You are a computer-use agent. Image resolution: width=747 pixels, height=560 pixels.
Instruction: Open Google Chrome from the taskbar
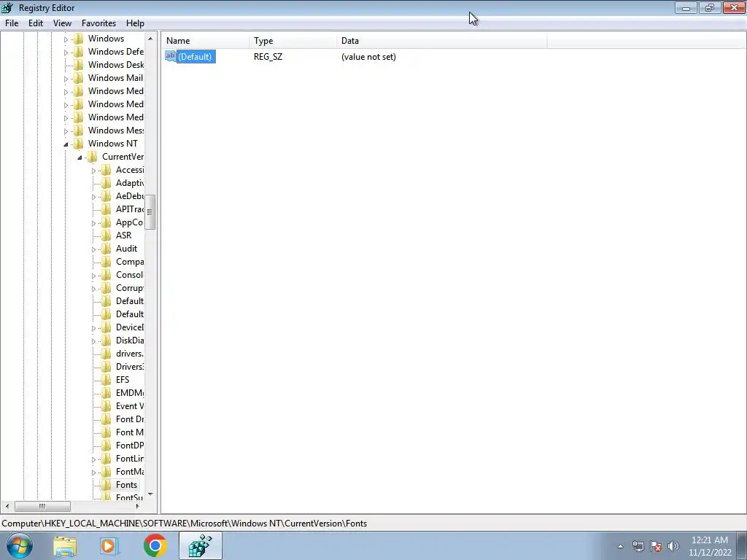pyautogui.click(x=155, y=545)
